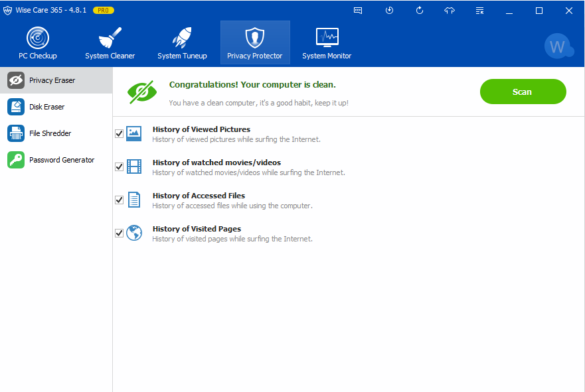Click the backup clock icon in title bar
Screen dimensions: 585x392
(x=389, y=11)
